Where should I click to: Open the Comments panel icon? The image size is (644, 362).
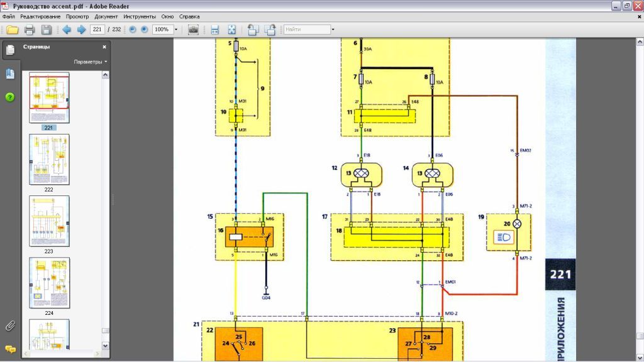[x=10, y=349]
